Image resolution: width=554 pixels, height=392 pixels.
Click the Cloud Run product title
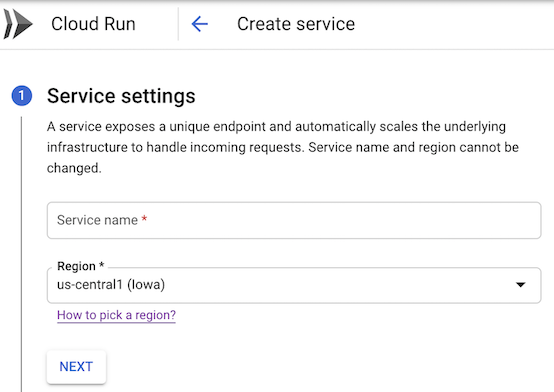coord(93,24)
